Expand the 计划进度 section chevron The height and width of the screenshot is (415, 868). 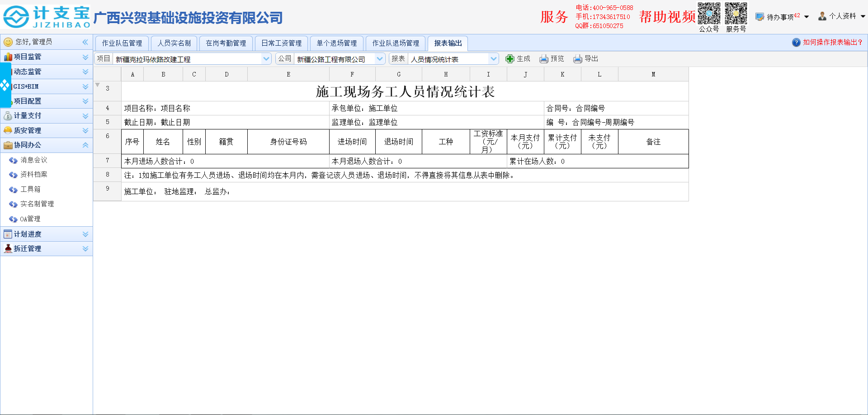coord(85,234)
